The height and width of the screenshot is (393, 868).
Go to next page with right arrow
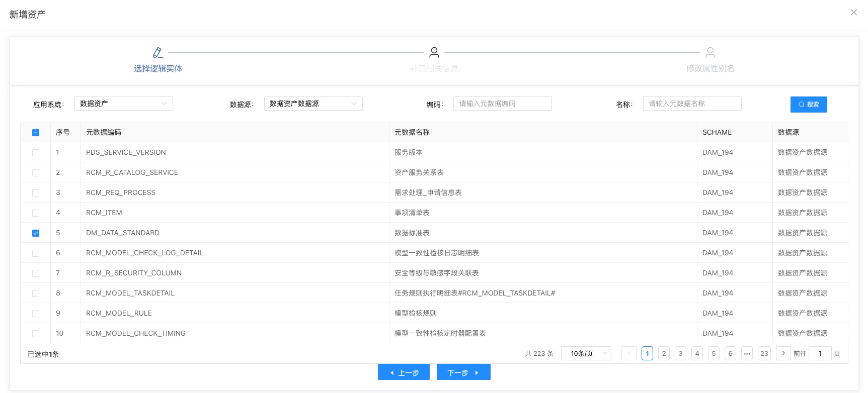[x=783, y=353]
